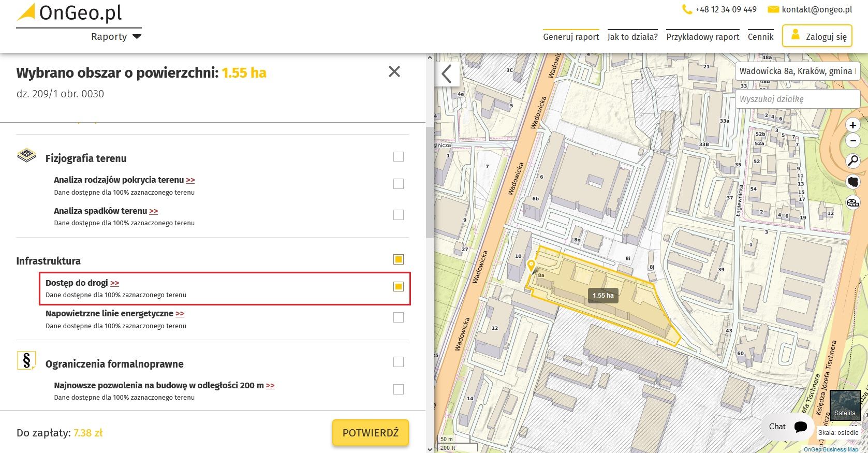Expand Najnowsze pozwolenia na budowę details
Screen dimensions: 868x453
[270, 386]
